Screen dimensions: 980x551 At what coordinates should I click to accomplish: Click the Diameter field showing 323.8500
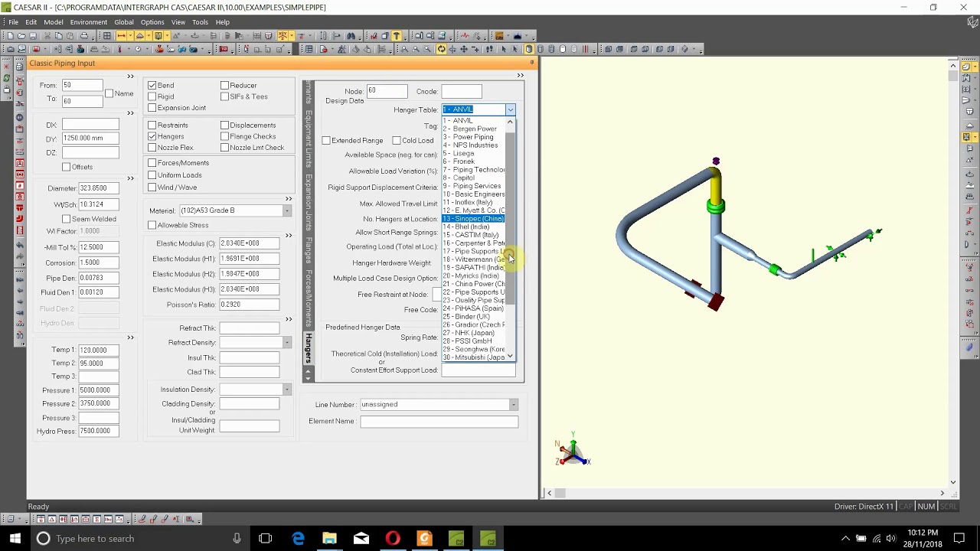[x=99, y=188]
